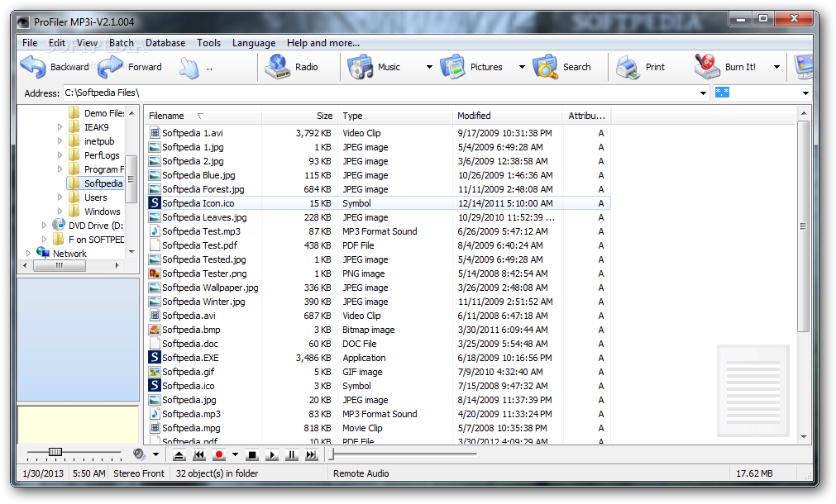Expand the inetpub folder node
Viewport: 836px width, 504px height.
60,141
